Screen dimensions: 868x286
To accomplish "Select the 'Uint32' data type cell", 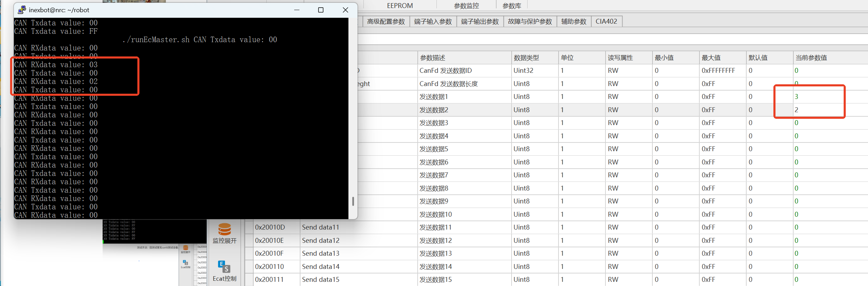I will 535,70.
